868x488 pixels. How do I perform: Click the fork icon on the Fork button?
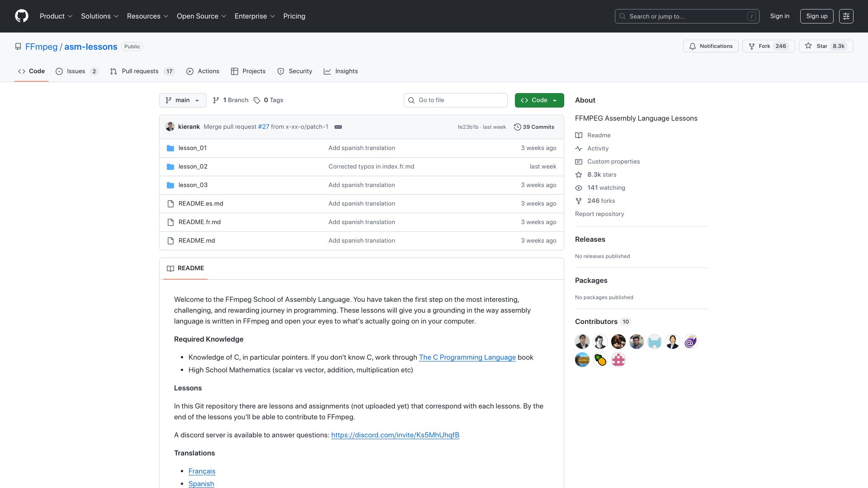(x=752, y=47)
